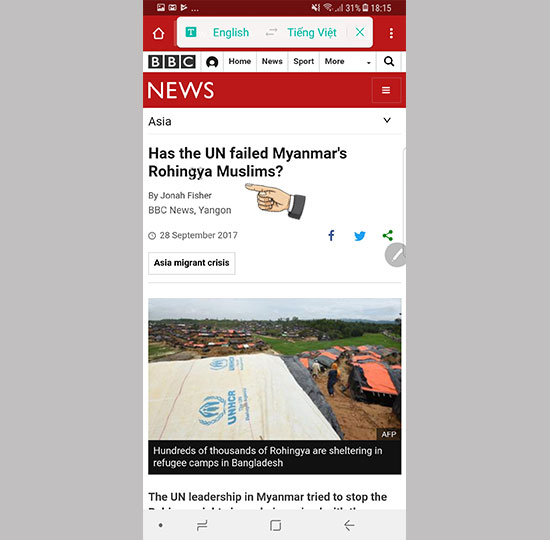Expand the Asia section chevron
Viewport: 550px width, 540px height.
(x=387, y=120)
